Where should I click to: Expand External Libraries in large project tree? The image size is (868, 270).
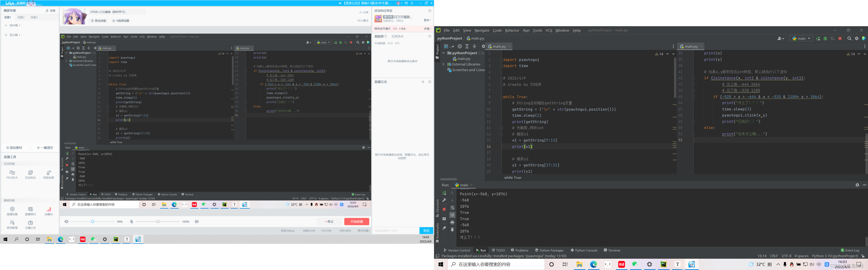pos(443,64)
